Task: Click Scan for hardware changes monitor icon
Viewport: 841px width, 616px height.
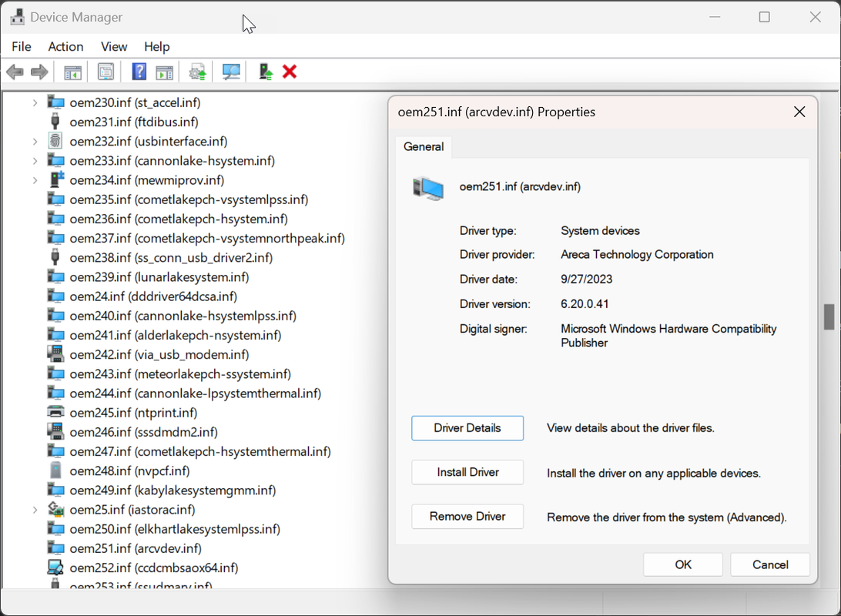Action: (x=231, y=72)
